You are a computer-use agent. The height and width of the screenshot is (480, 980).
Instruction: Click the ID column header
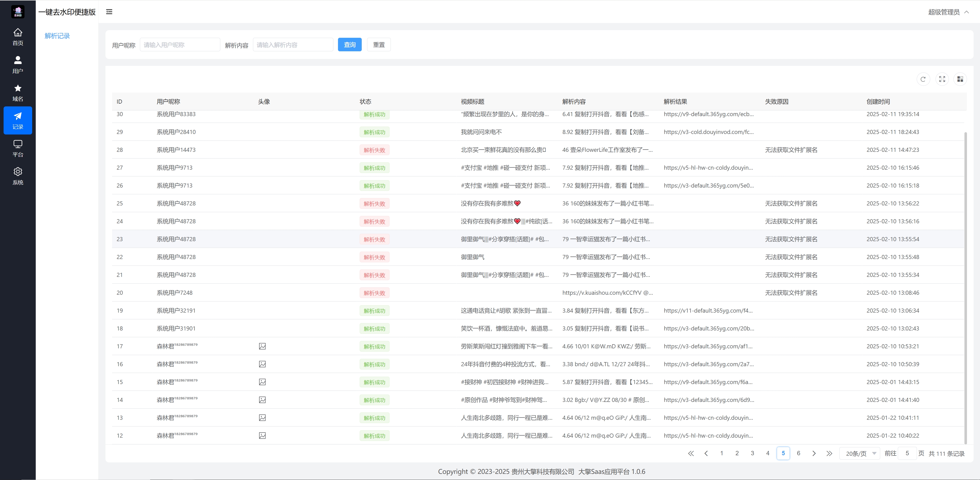119,102
